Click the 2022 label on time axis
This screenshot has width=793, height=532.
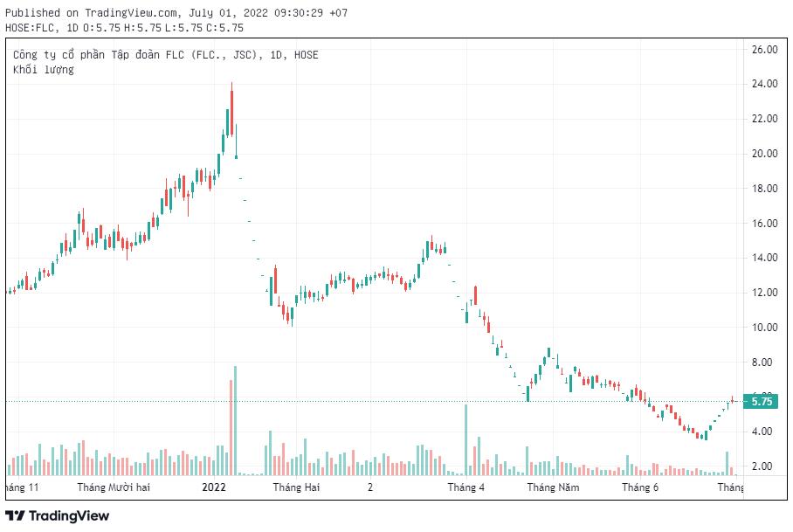point(214,487)
